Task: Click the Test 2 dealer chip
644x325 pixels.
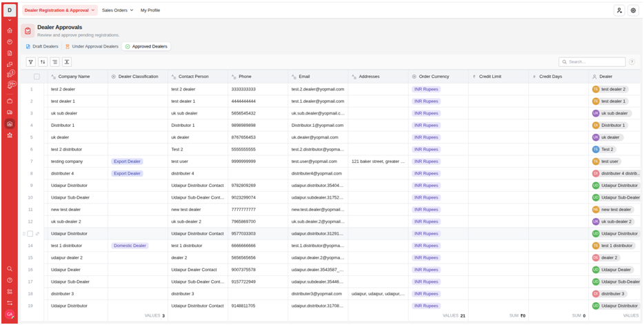Action: click(604, 150)
